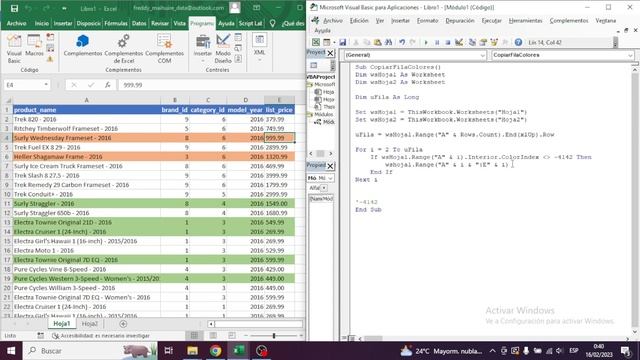This screenshot has width=640, height=360.
Task: Open the Archivo tab in Excel
Action: tap(16, 24)
